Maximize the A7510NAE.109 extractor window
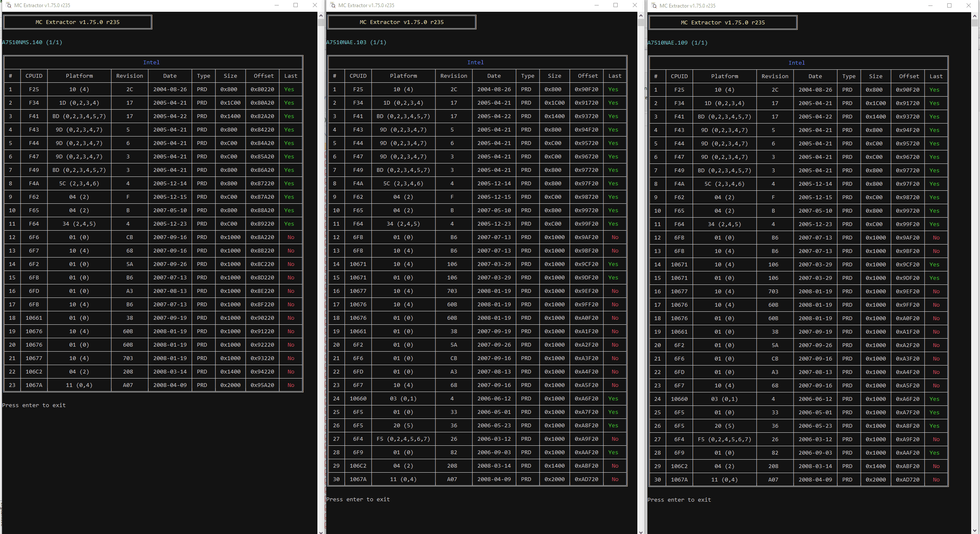980x534 pixels. click(x=949, y=5)
